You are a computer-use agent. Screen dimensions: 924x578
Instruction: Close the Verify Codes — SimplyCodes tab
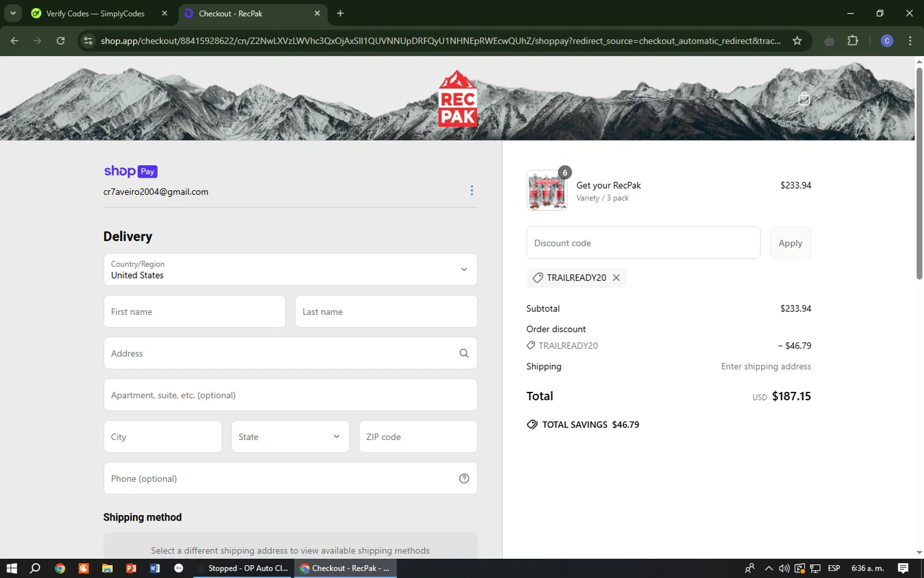(x=164, y=13)
